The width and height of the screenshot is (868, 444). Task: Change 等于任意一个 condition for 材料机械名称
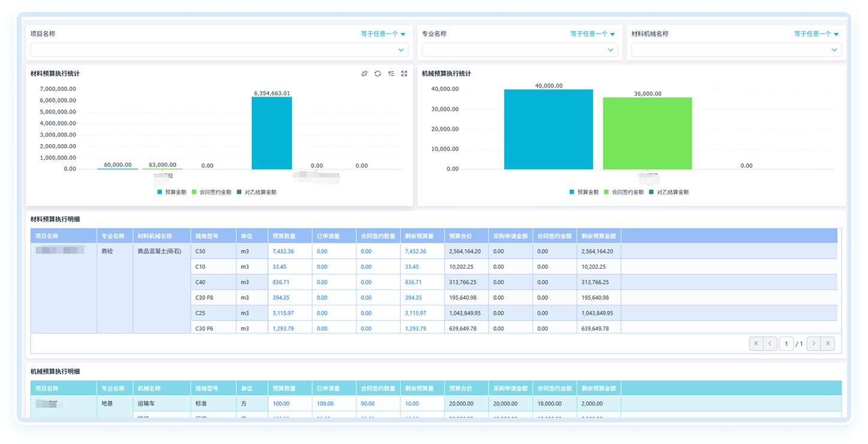(816, 34)
